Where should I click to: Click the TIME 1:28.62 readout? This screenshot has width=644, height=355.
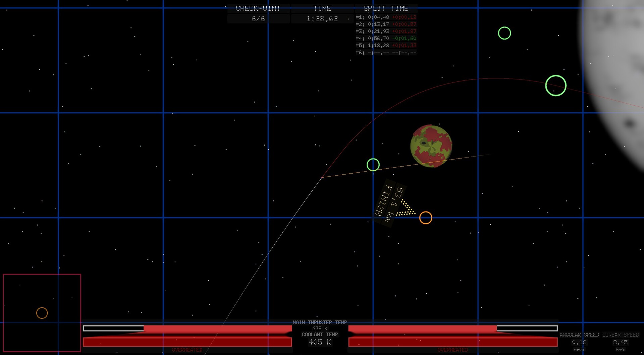(x=322, y=14)
